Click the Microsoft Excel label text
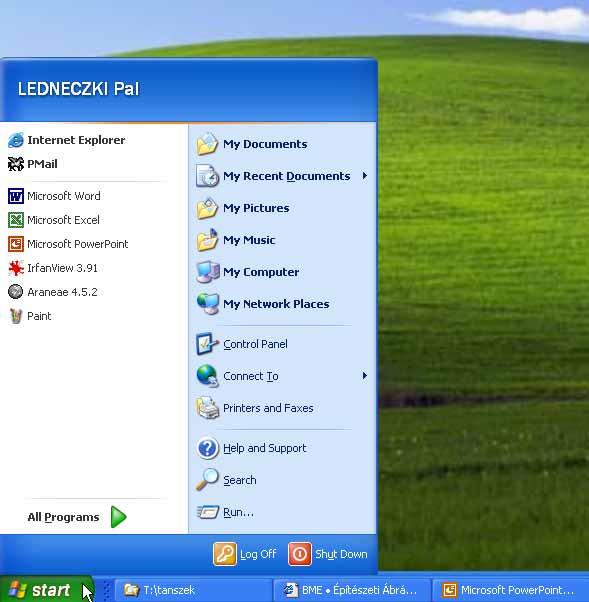589x602 pixels. coord(63,220)
